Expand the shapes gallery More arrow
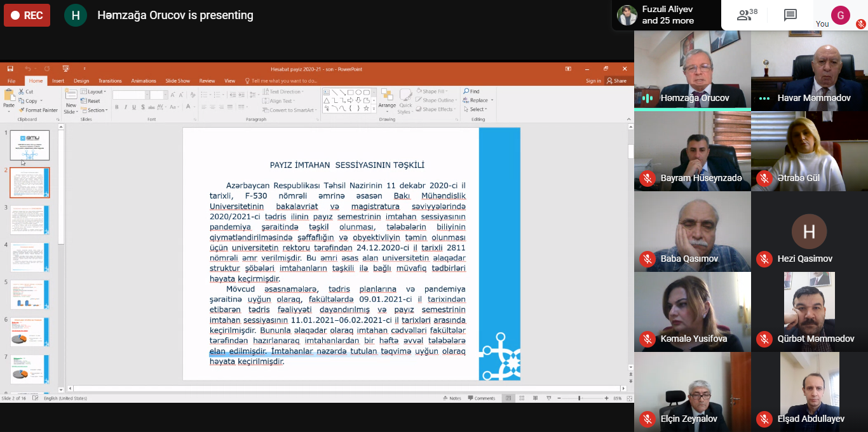Image resolution: width=868 pixels, height=432 pixels. click(x=374, y=109)
